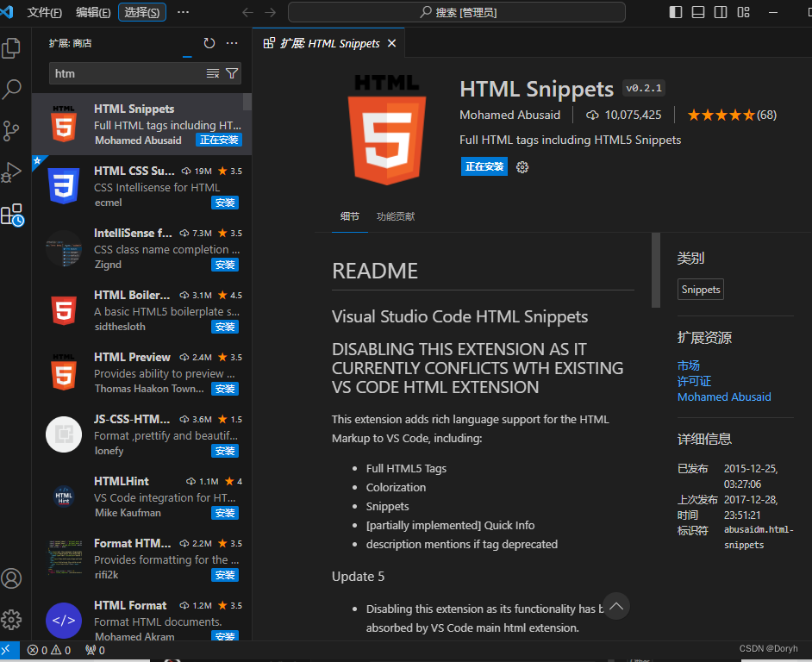
Task: Click publisher name Mohamed Abusaid in header
Action: click(x=509, y=115)
